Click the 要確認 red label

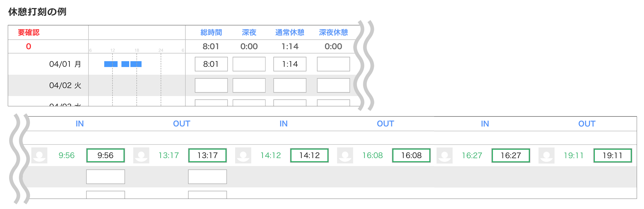pyautogui.click(x=29, y=32)
